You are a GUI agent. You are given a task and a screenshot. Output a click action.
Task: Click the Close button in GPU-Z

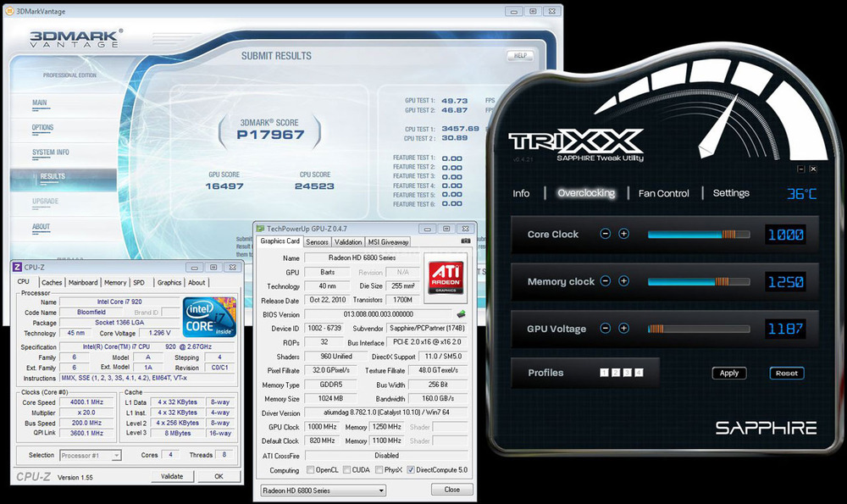[x=452, y=490]
